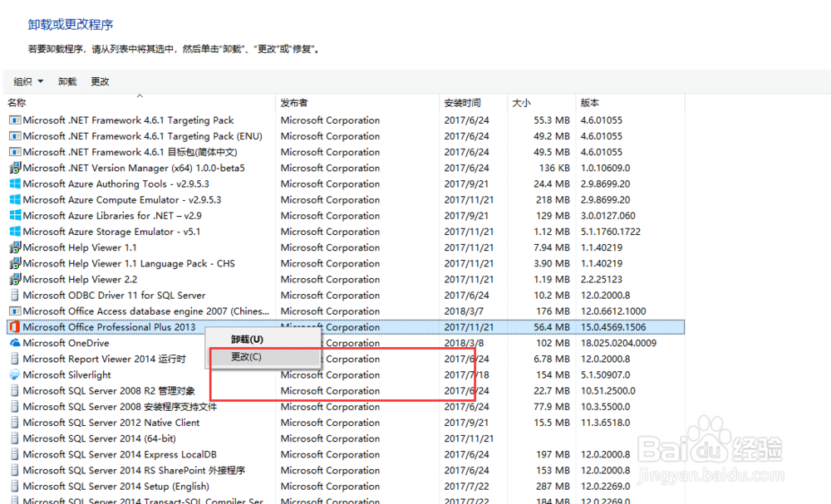Click the 7.94 MB size cell

pos(552,247)
